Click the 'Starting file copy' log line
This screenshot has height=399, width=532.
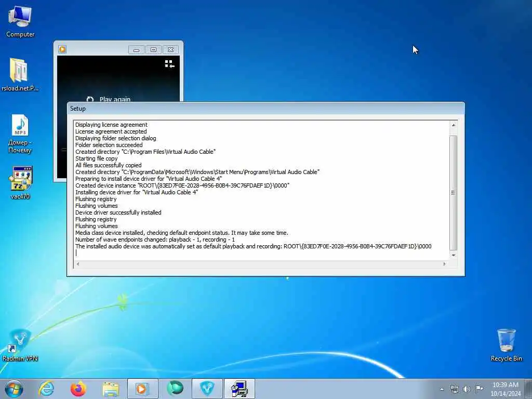coord(96,158)
